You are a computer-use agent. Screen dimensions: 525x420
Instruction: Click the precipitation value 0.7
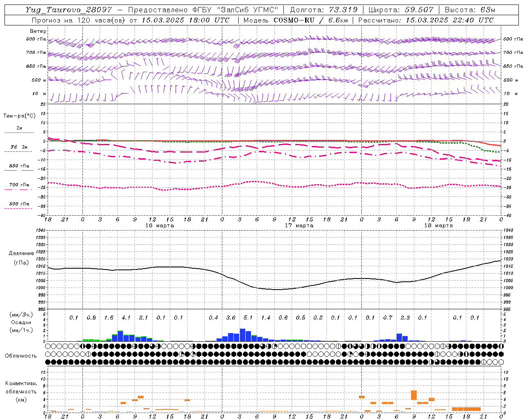coord(388,318)
